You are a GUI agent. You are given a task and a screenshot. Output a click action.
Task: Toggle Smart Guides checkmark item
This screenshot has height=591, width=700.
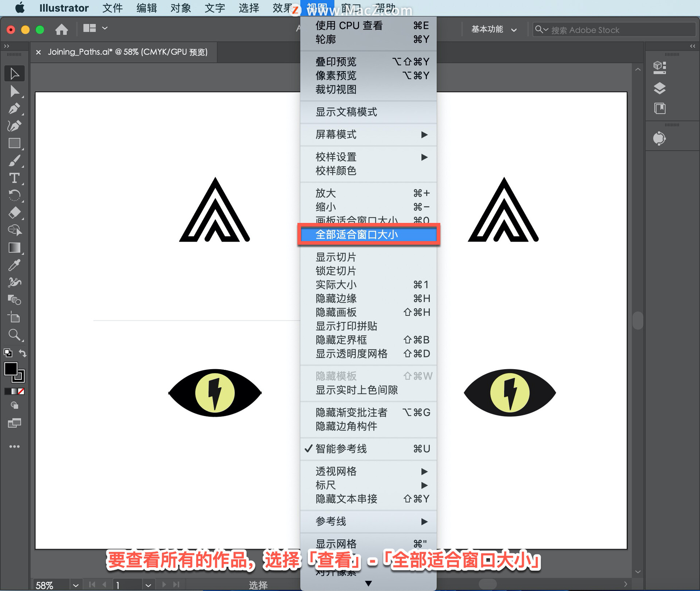click(x=341, y=449)
